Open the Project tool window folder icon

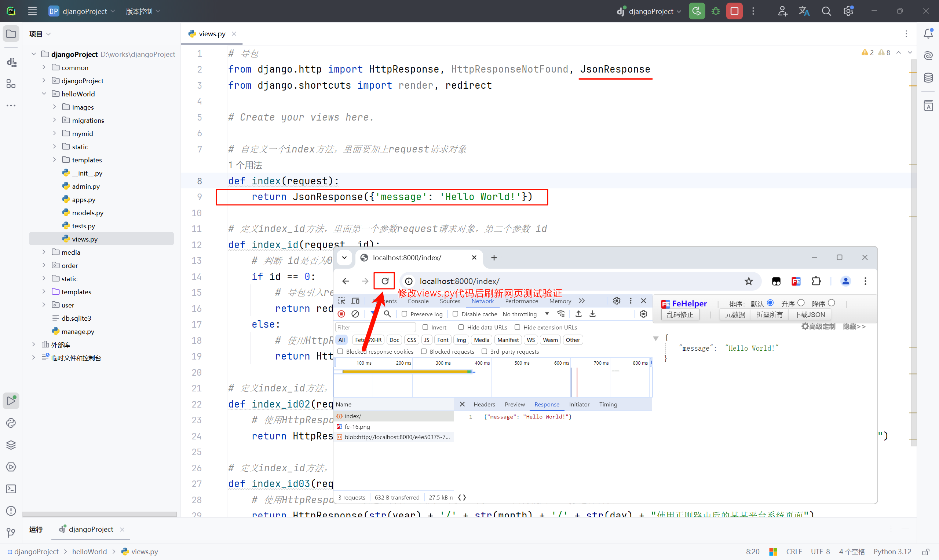(x=11, y=34)
